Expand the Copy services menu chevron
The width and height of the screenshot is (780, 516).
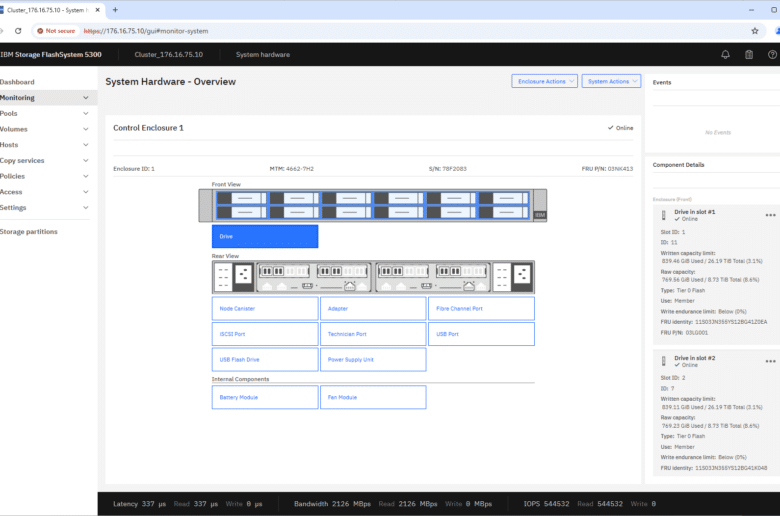point(86,160)
